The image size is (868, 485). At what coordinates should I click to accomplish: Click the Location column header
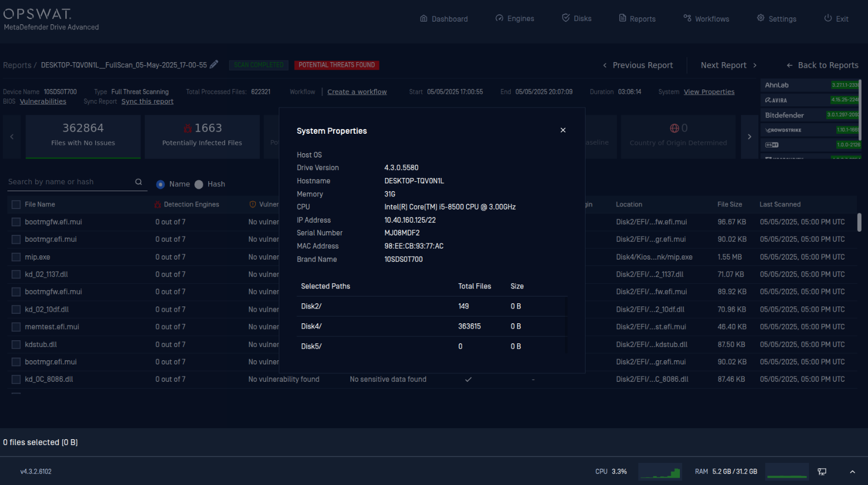629,204
